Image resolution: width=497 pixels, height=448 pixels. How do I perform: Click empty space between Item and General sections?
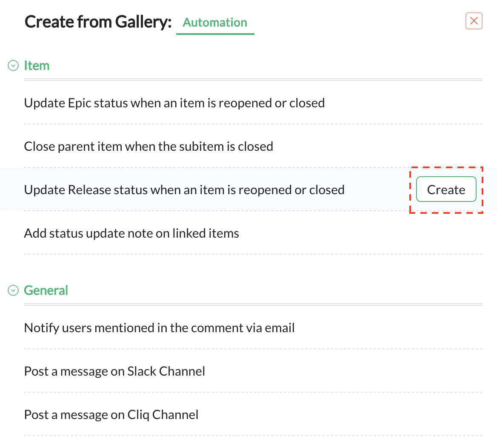point(253,268)
